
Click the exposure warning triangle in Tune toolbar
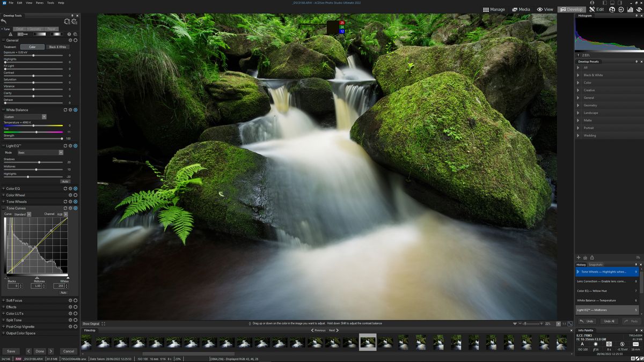11,33
